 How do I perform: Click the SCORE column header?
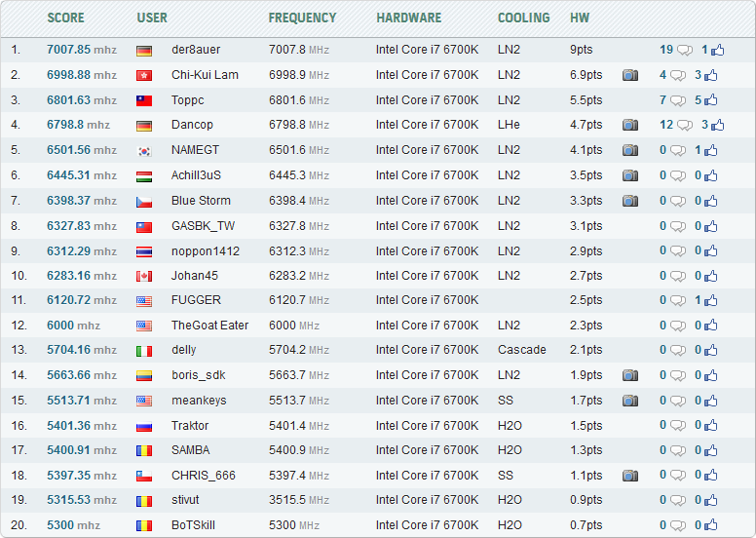pos(65,18)
